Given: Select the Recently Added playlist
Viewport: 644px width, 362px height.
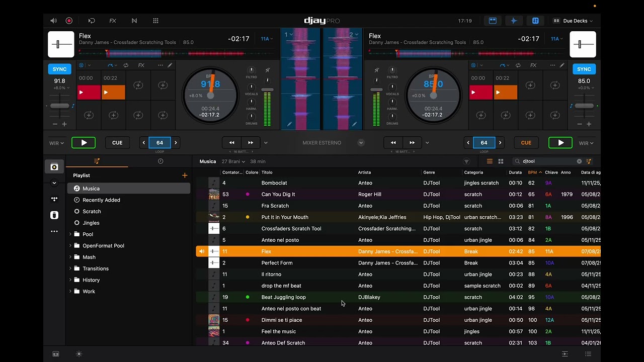Looking at the screenshot, I should click(101, 200).
